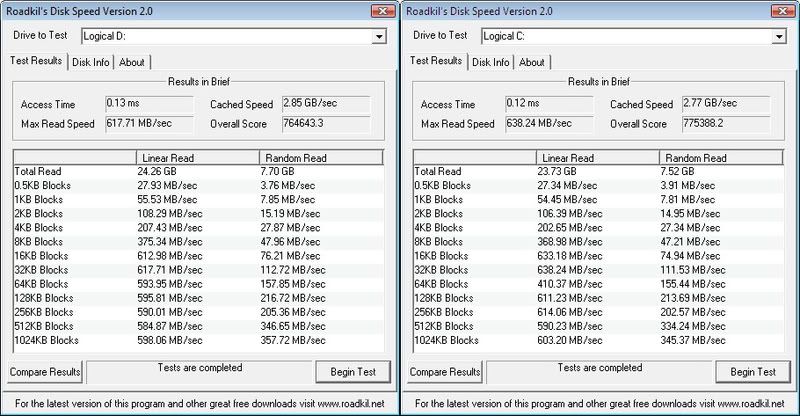Select random read total 7.70 GB
Screen dimensions: 800x416
point(277,172)
